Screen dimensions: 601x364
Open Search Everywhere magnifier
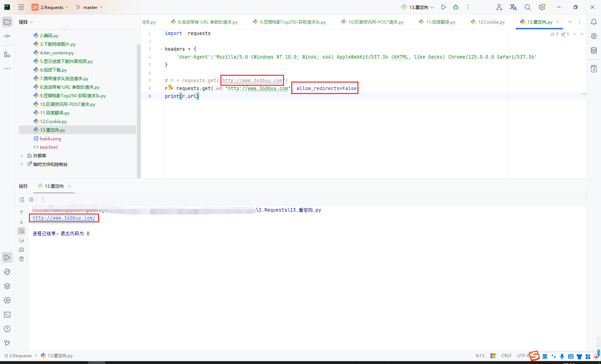[528, 7]
